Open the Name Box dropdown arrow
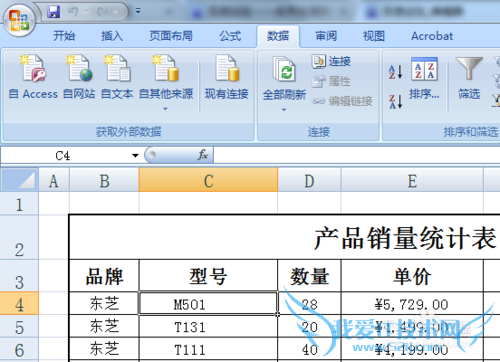This screenshot has width=500, height=362. pos(135,155)
